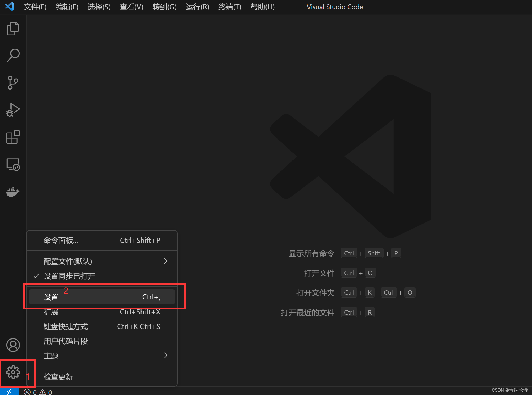Click the K key label

pyautogui.click(x=370, y=292)
